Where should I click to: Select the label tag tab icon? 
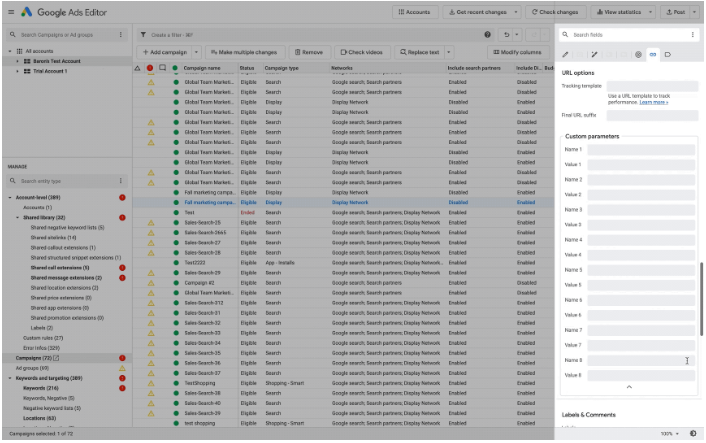[x=668, y=54]
